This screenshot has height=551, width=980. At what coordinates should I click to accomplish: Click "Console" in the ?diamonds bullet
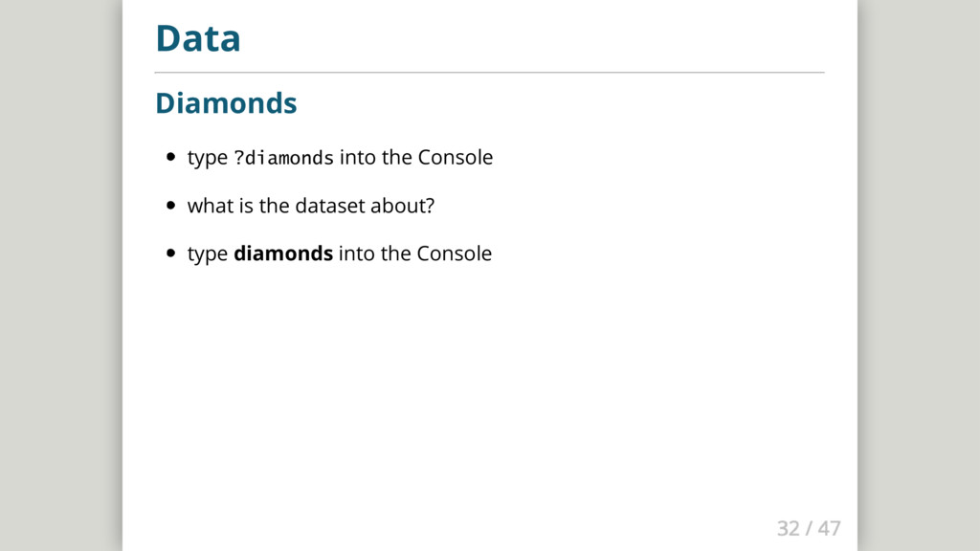tap(455, 158)
